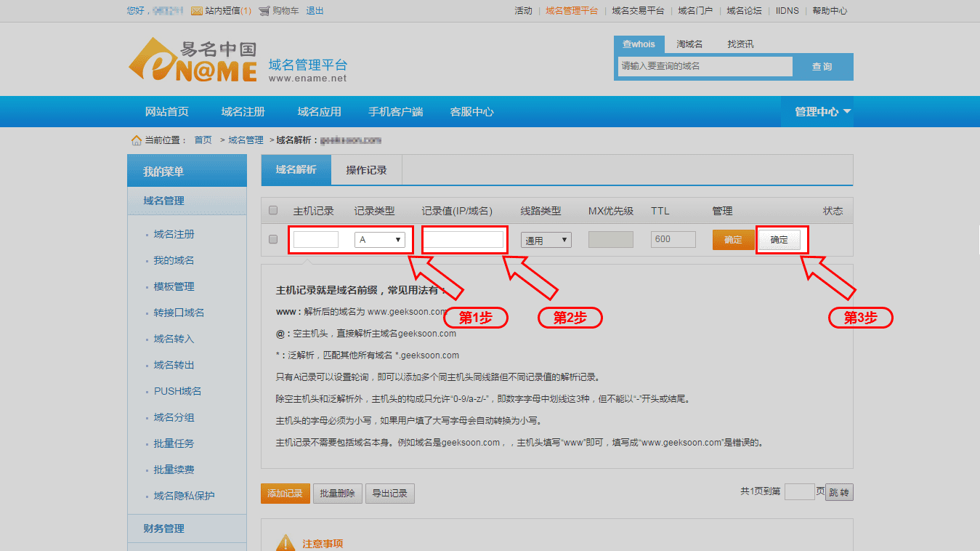Open the envelope site messages icon
Screen dimensions: 980x551
click(196, 11)
